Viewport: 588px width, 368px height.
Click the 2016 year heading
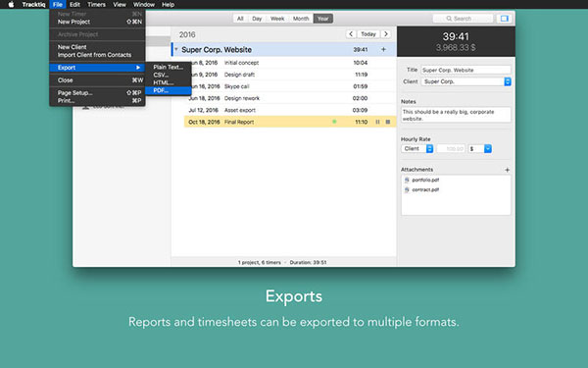coord(187,34)
